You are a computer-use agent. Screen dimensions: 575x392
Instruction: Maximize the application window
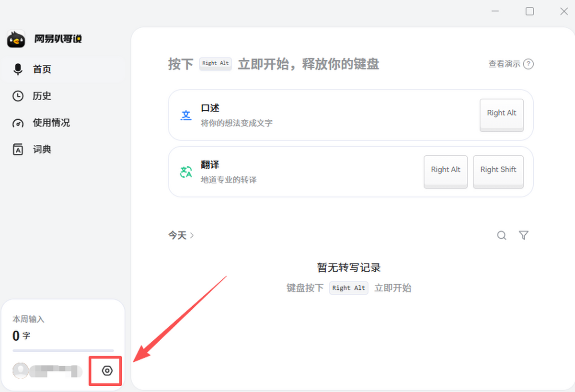click(529, 12)
